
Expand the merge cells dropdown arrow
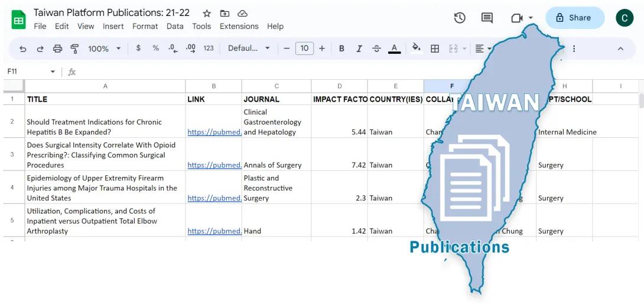pyautogui.click(x=464, y=49)
